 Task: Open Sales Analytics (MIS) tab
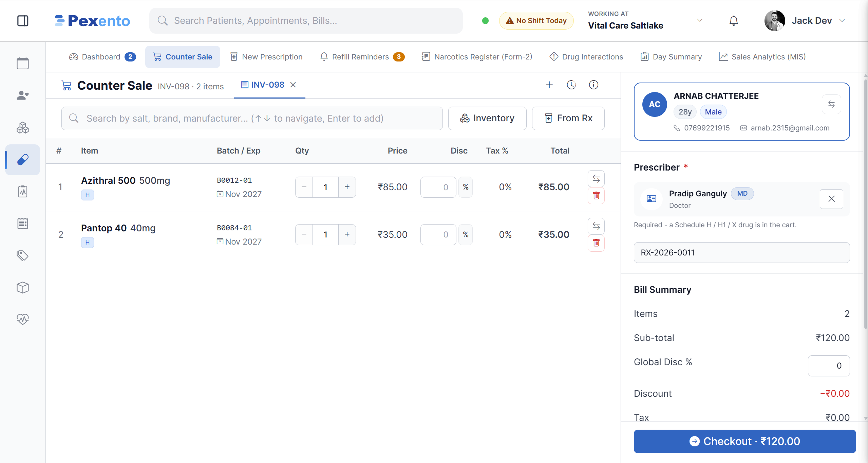[x=762, y=57]
